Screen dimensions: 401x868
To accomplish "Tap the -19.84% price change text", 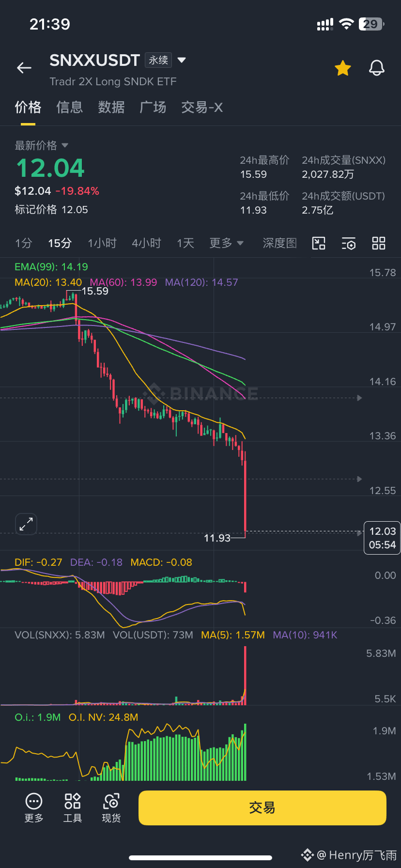I will coord(77,191).
